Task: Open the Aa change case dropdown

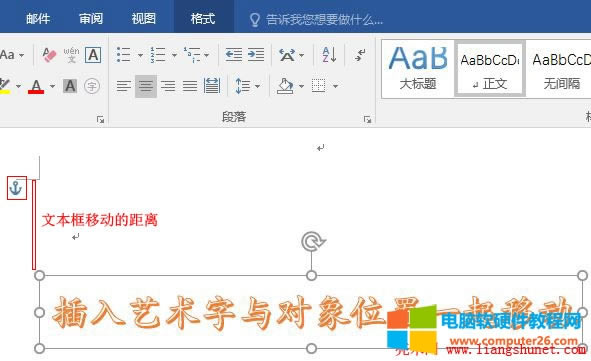Action: 12,55
